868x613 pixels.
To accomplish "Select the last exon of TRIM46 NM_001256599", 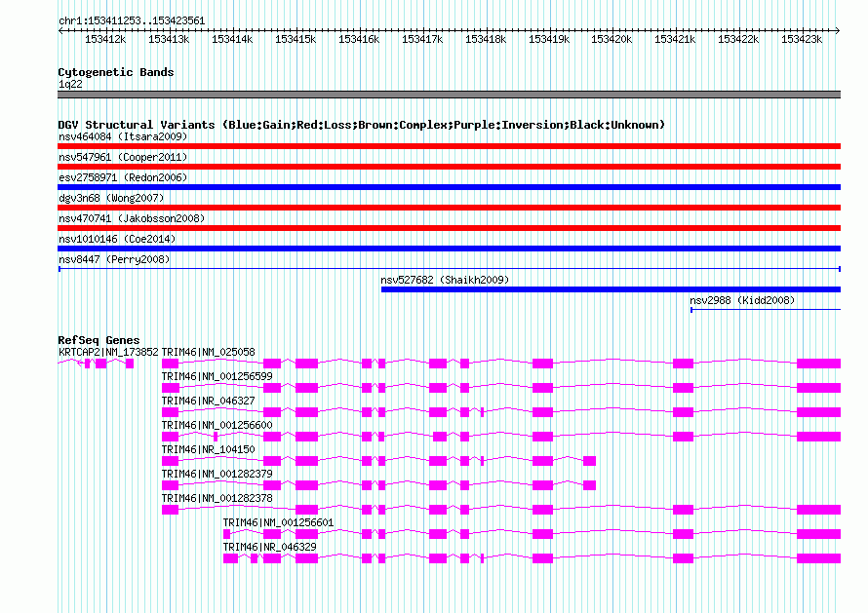I will coord(818,388).
